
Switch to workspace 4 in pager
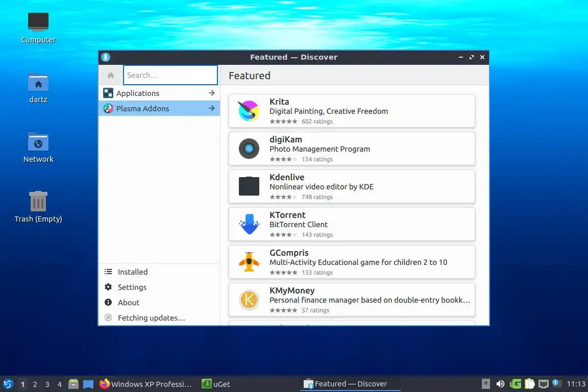coord(60,384)
